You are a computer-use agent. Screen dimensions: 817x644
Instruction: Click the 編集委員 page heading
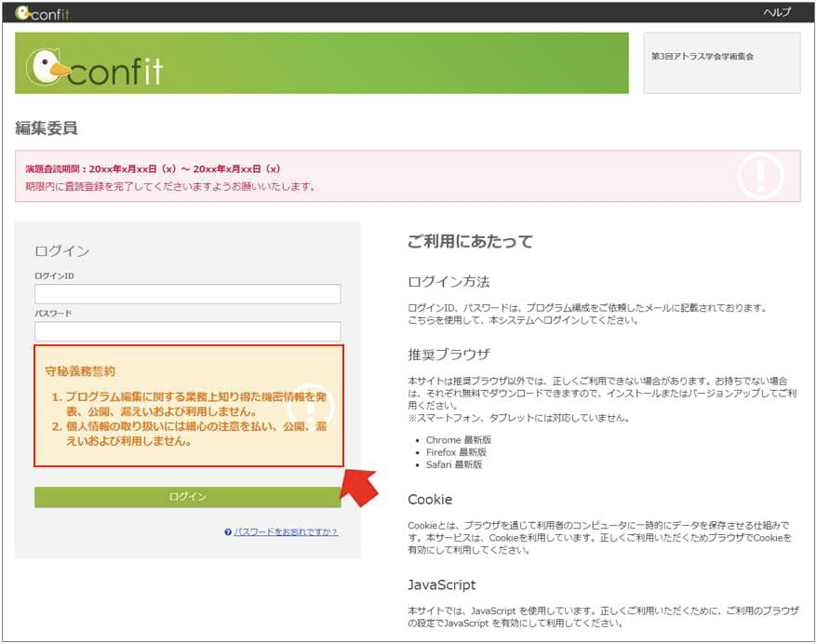47,128
